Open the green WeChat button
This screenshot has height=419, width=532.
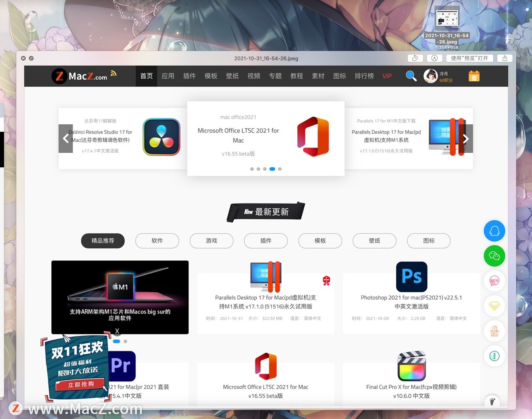(494, 256)
